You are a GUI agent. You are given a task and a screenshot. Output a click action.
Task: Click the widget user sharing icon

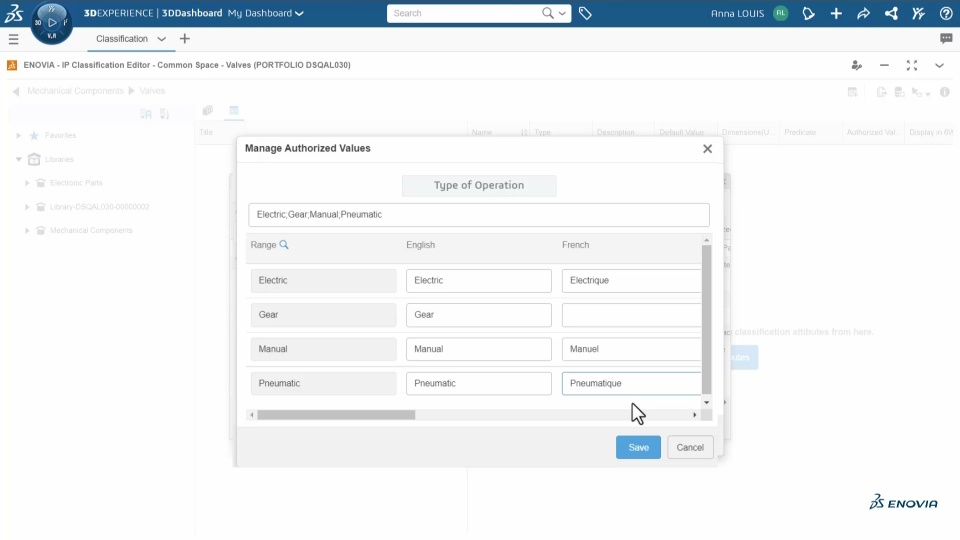tap(857, 65)
